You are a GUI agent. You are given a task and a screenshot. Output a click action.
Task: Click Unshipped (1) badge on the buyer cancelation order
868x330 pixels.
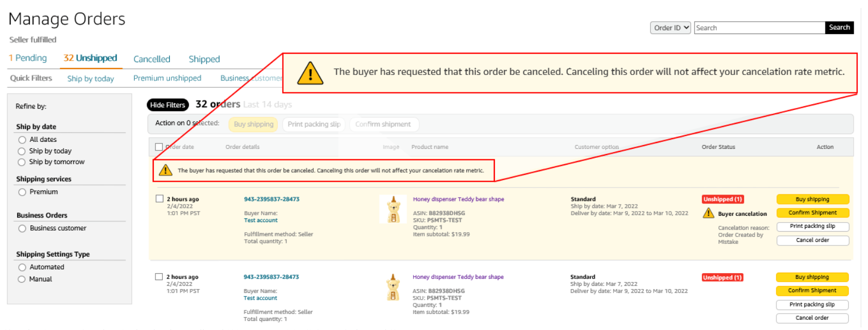(723, 199)
